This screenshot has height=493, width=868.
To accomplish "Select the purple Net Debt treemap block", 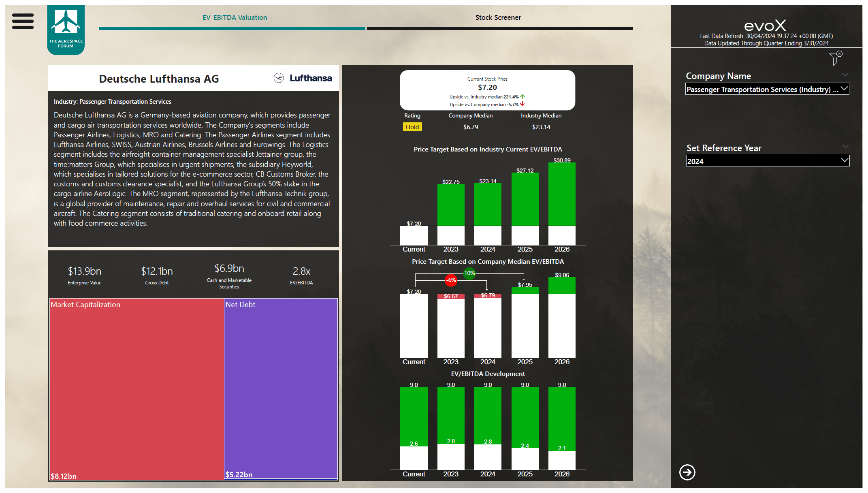I will [x=281, y=389].
